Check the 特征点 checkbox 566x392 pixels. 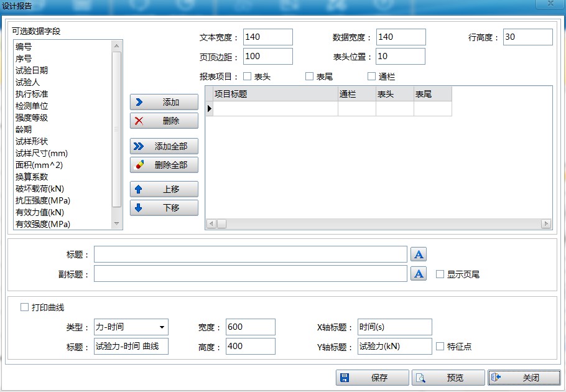pyautogui.click(x=439, y=347)
